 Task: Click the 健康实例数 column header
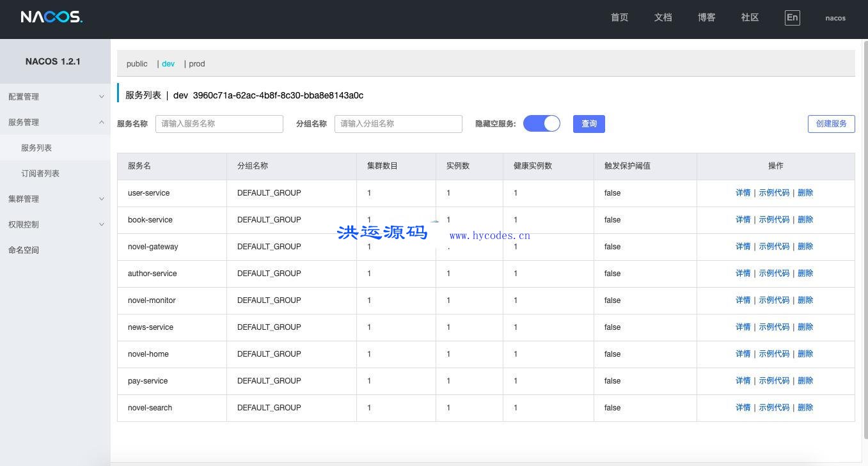pyautogui.click(x=549, y=166)
